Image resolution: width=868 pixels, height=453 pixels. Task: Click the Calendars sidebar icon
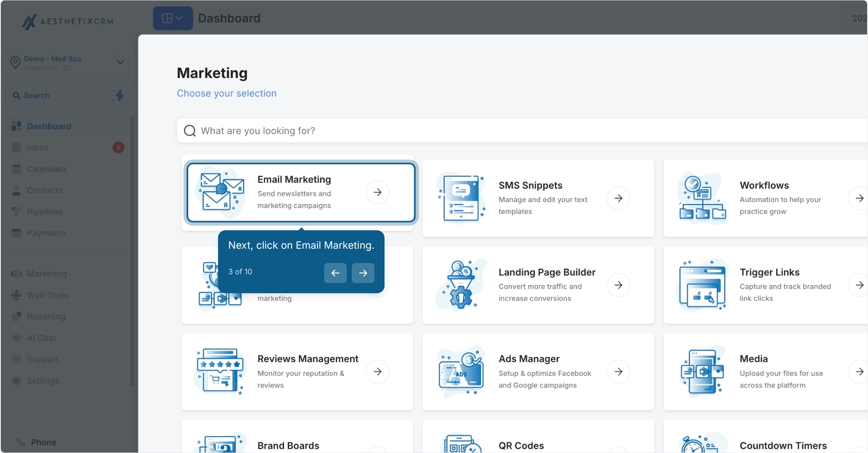pos(16,169)
